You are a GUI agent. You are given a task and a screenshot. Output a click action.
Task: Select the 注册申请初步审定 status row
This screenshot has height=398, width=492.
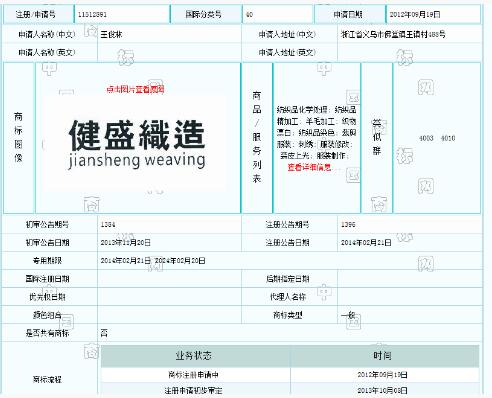pos(196,390)
